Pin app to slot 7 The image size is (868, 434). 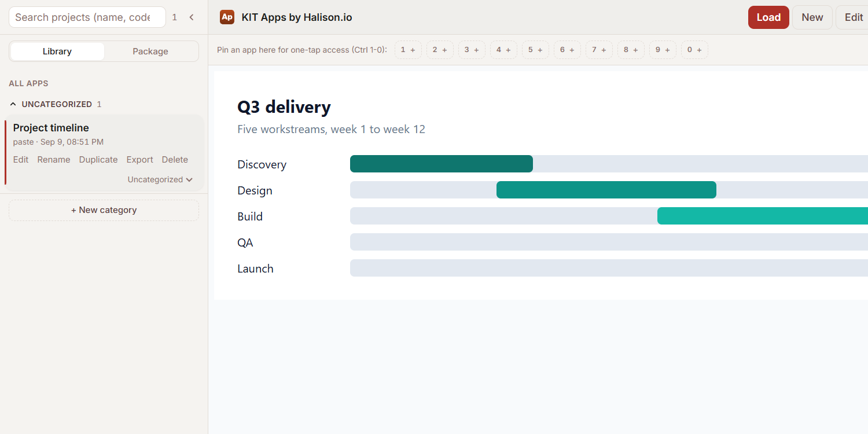click(x=599, y=50)
